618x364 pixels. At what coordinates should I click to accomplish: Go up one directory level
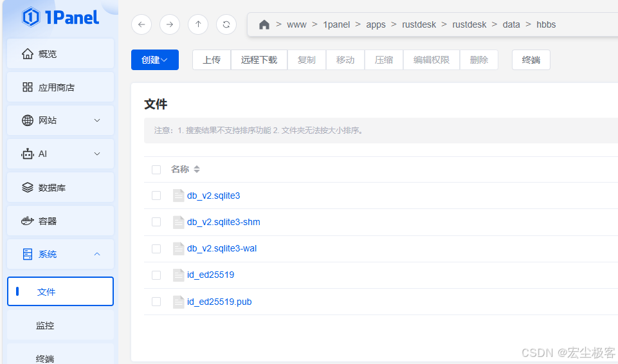coord(198,24)
